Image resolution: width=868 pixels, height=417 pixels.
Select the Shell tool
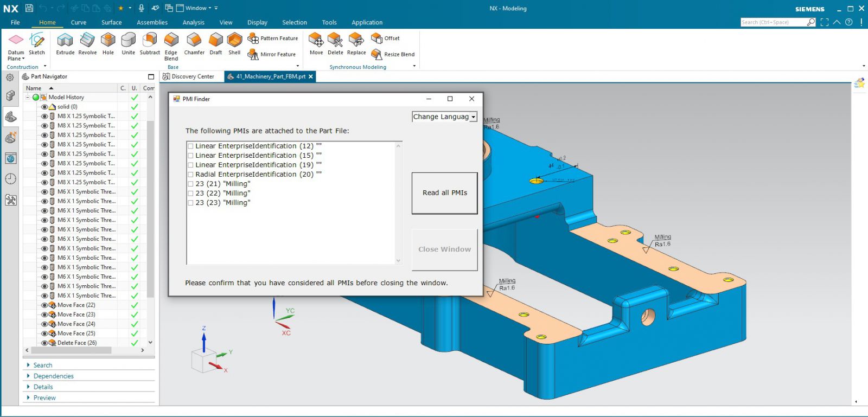[234, 43]
